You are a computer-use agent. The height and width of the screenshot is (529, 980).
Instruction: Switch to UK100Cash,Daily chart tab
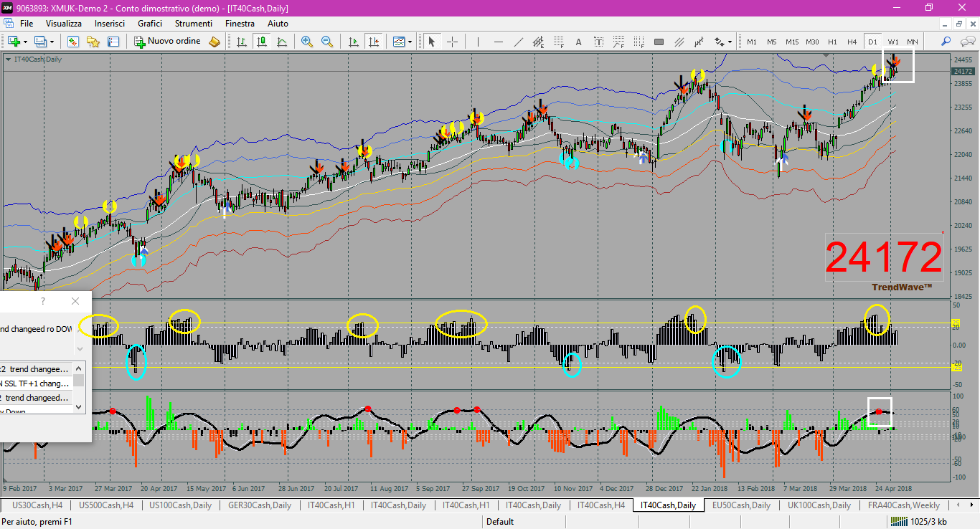[x=819, y=505]
